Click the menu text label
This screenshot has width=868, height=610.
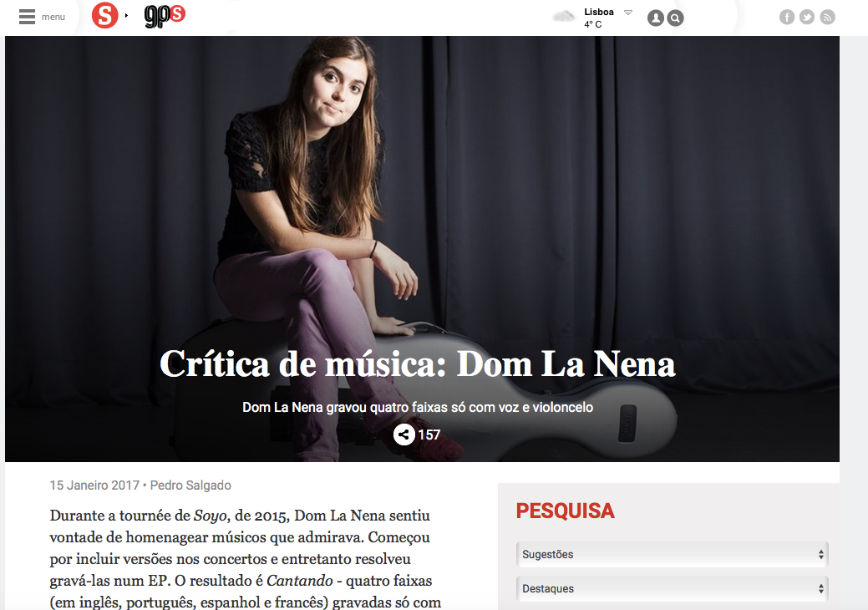(53, 18)
